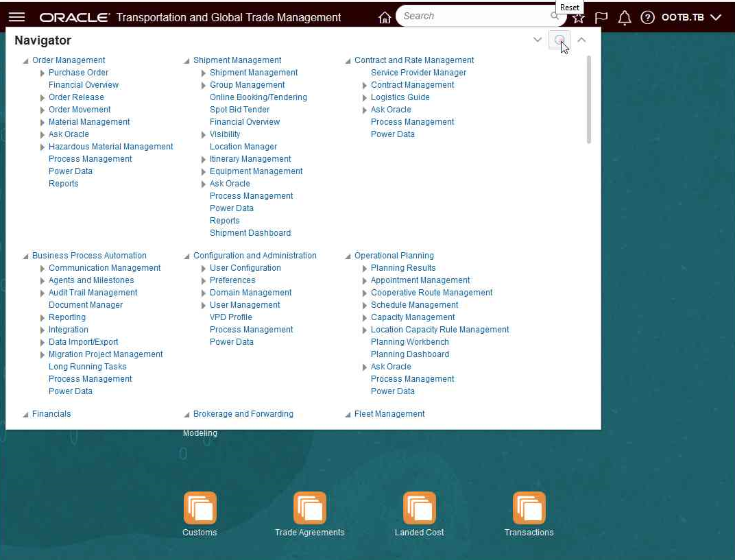735x560 pixels.
Task: Expand the Capacity Management node
Action: click(x=365, y=318)
